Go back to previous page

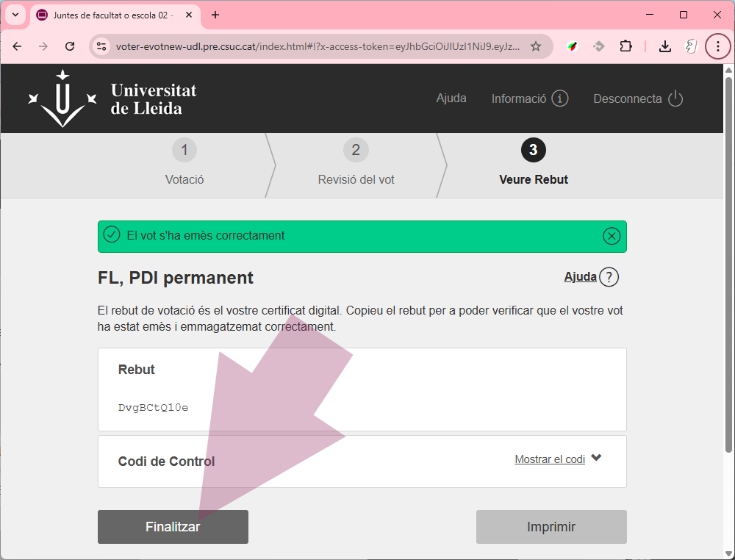(18, 46)
